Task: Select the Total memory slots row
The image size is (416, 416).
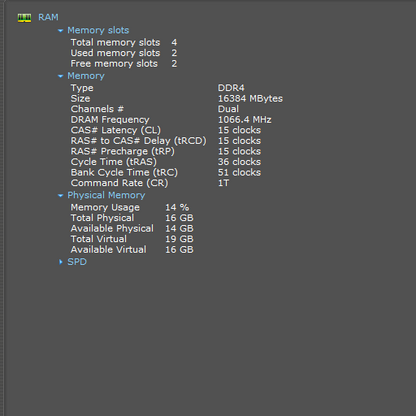Action: pyautogui.click(x=124, y=43)
